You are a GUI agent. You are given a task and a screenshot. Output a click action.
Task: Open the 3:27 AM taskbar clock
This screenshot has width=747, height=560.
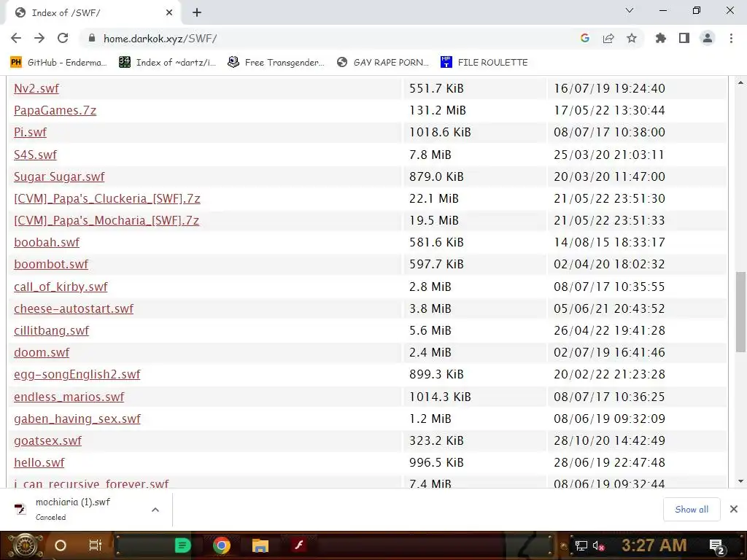point(654,545)
